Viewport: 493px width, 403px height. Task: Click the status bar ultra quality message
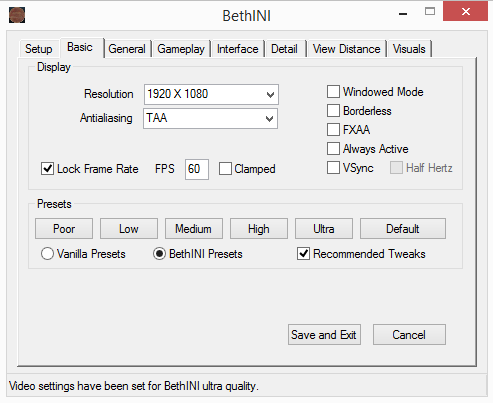134,386
